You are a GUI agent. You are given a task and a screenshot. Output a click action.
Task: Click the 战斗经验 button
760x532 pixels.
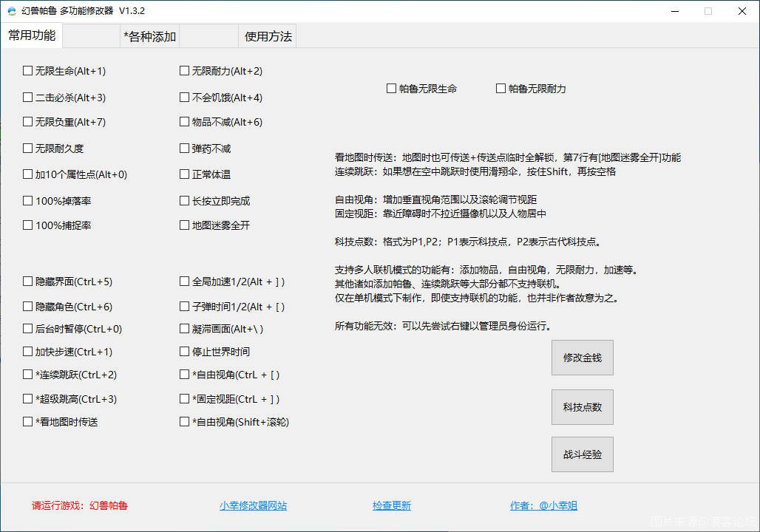(582, 454)
